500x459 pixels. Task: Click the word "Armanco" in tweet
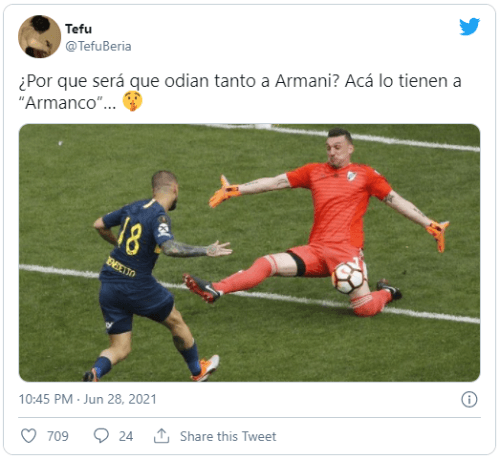(60, 103)
